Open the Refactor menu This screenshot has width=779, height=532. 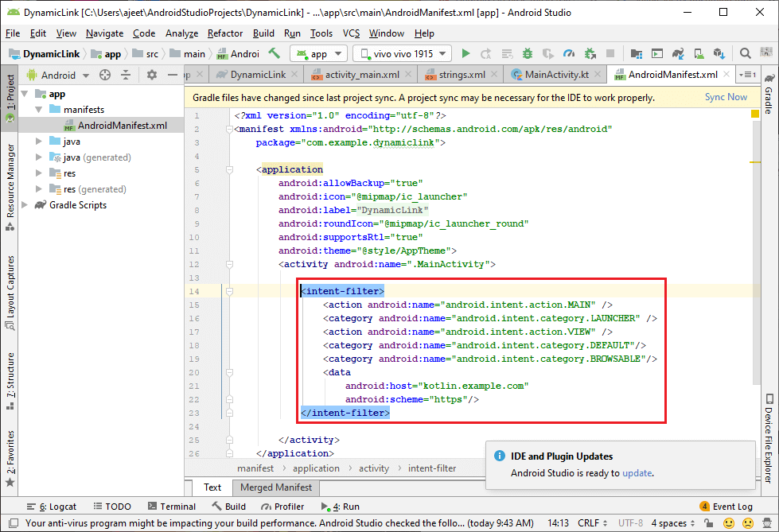pos(225,33)
